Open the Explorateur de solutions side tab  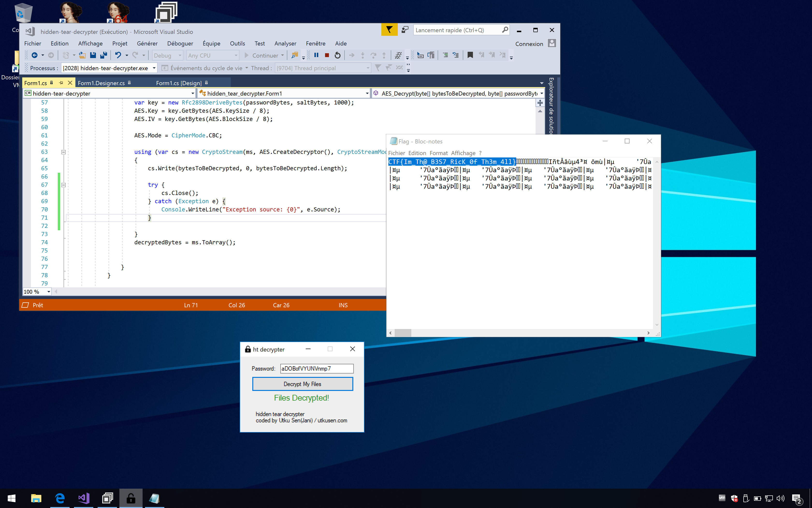(x=551, y=106)
